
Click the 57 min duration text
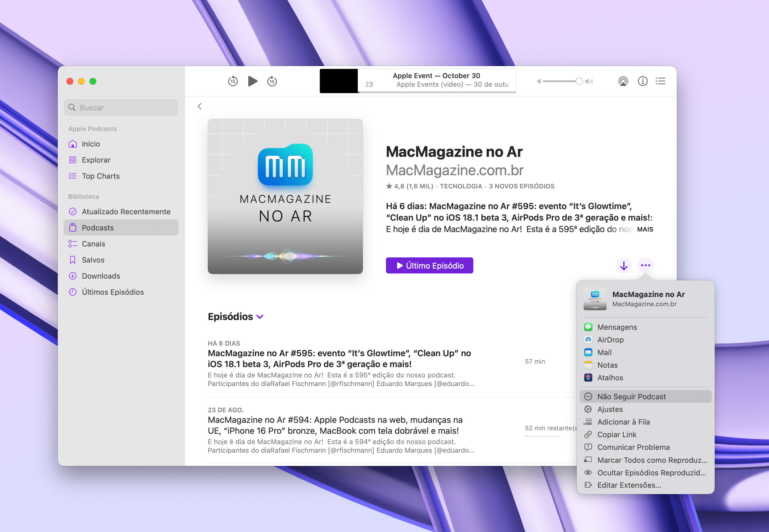tap(535, 361)
